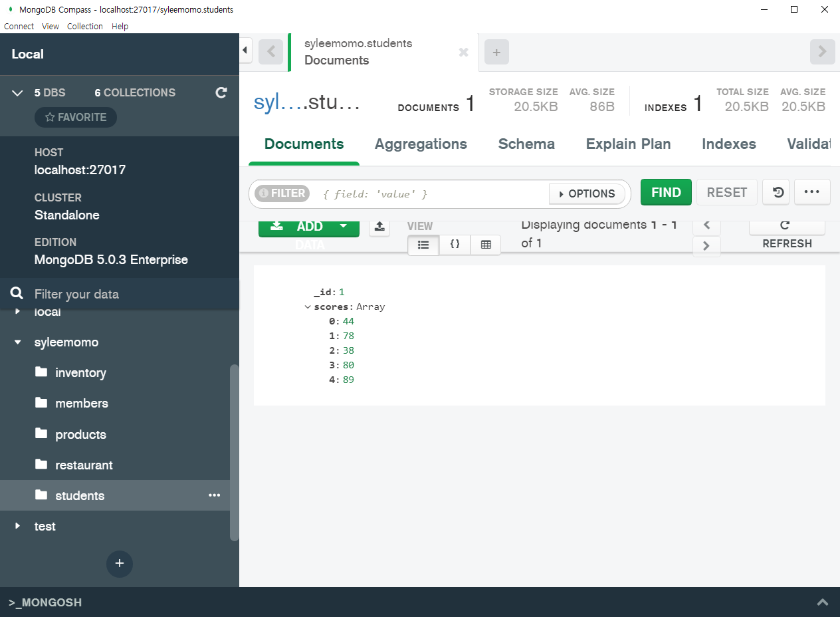Go to next page of documents
This screenshot has height=617, width=840.
(x=706, y=246)
